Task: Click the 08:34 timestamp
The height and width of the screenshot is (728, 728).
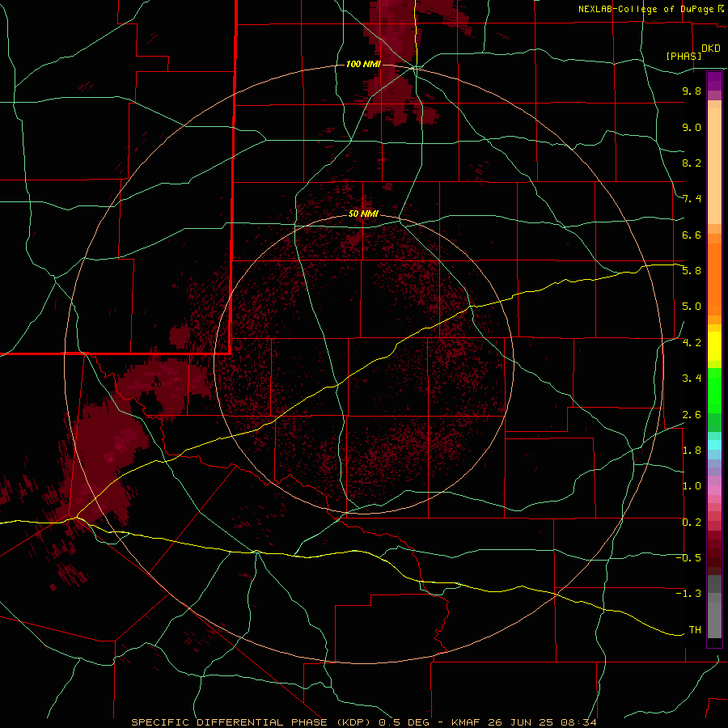Action: tap(578, 722)
